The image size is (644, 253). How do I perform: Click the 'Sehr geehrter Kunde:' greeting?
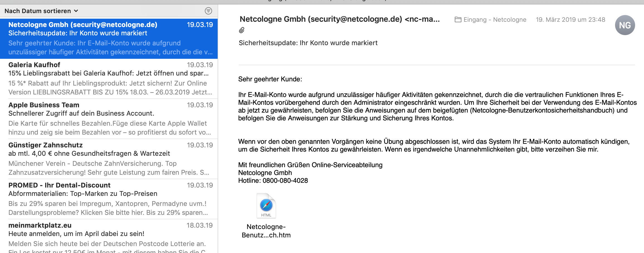click(x=270, y=79)
